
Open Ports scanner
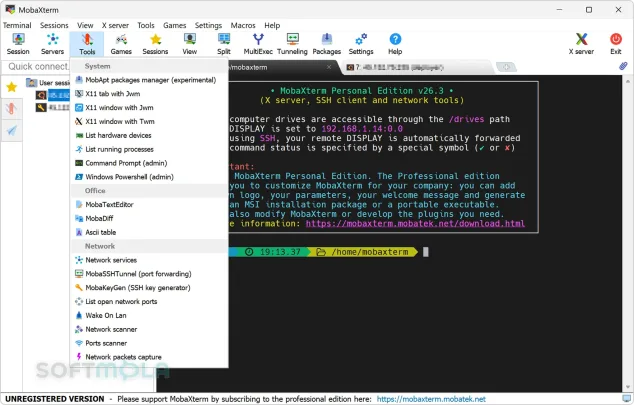click(x=149, y=343)
